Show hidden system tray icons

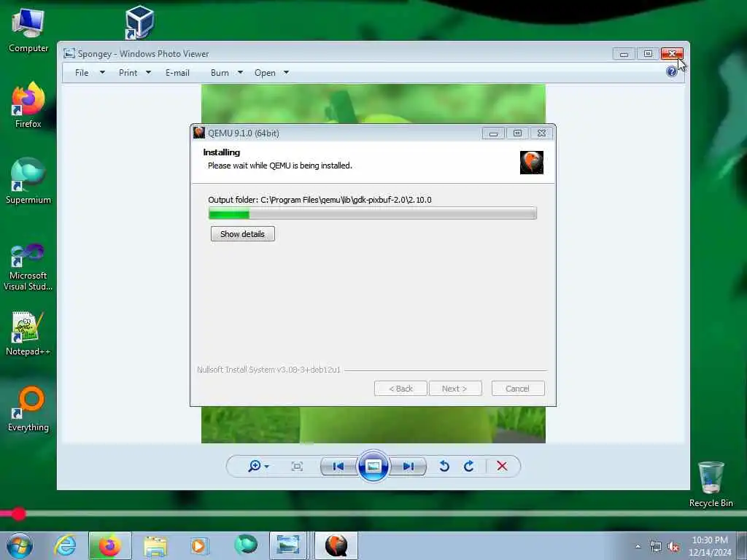[638, 546]
